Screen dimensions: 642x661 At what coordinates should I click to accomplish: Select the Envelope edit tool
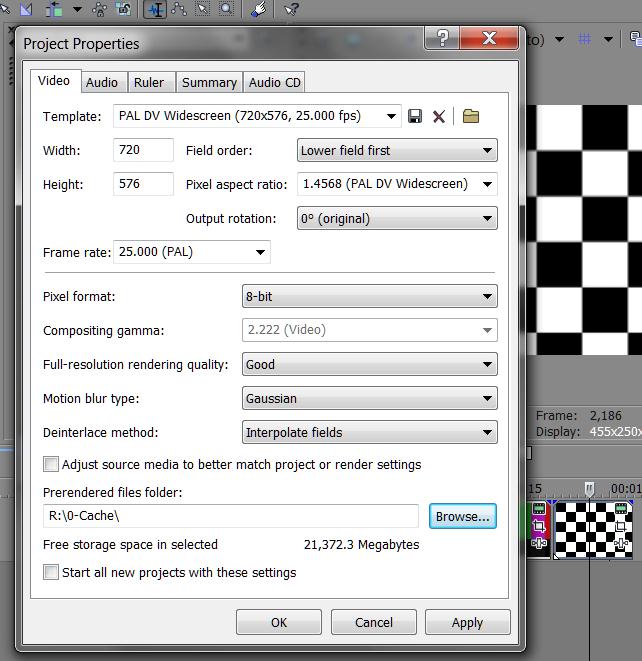[x=179, y=9]
